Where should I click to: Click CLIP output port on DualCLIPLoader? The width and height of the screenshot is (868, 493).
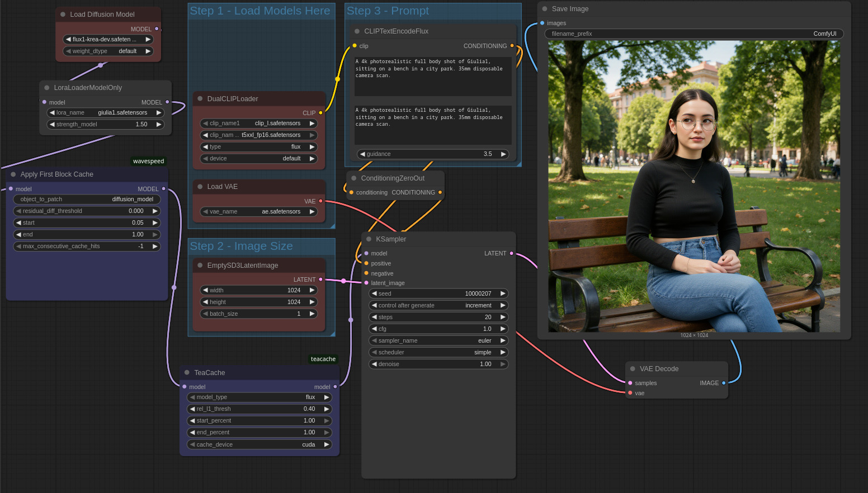click(x=320, y=113)
